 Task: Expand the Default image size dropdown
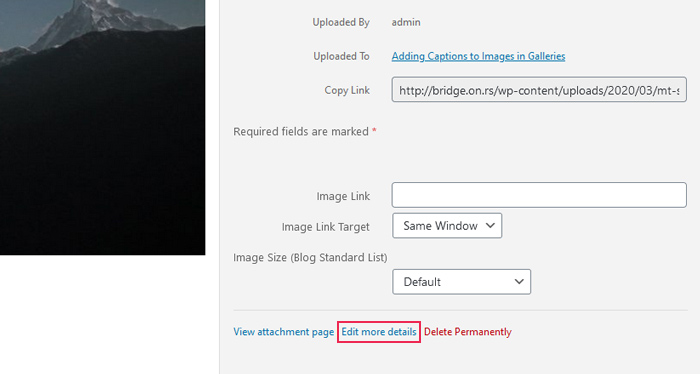click(461, 282)
